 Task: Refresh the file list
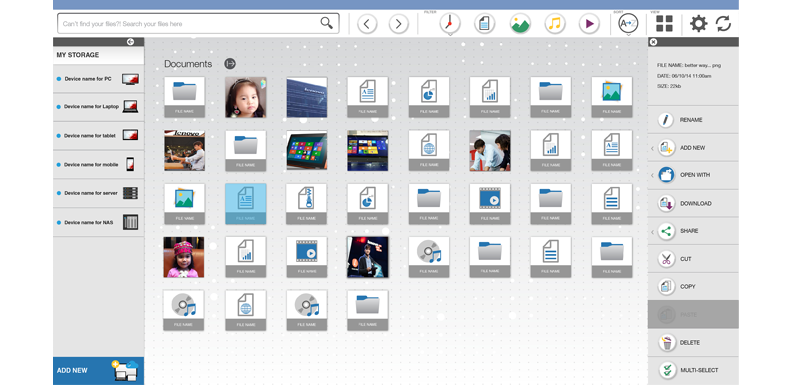[x=723, y=24]
